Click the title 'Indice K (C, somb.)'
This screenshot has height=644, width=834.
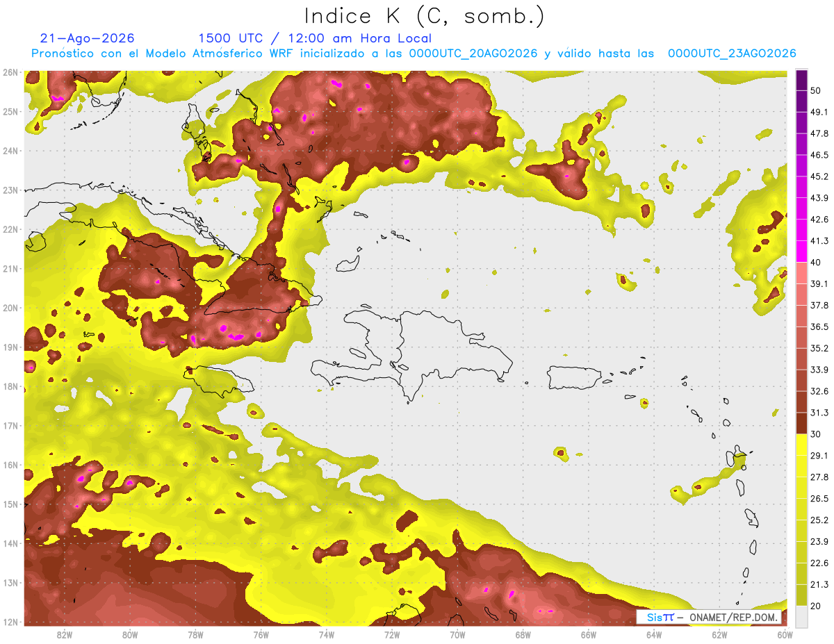coord(425,16)
